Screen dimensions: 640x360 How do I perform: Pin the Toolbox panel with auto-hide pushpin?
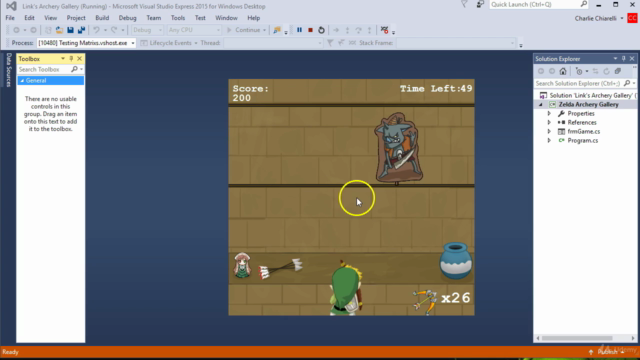pos(71,59)
